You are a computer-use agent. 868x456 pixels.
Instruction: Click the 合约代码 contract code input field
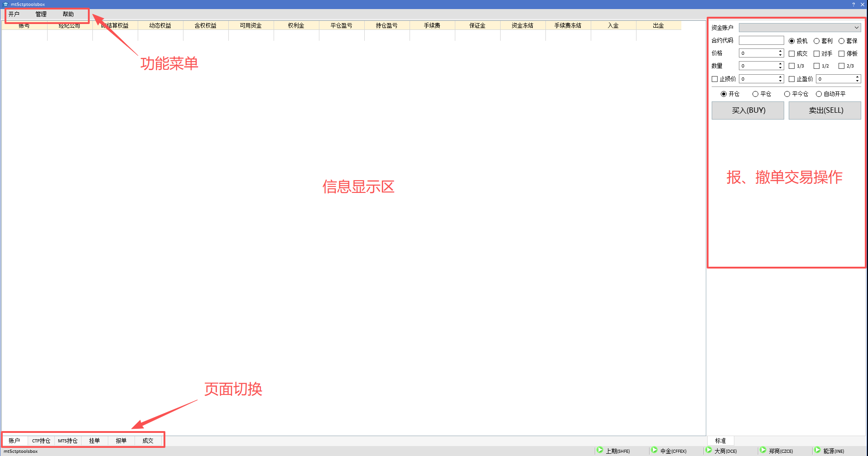761,40
